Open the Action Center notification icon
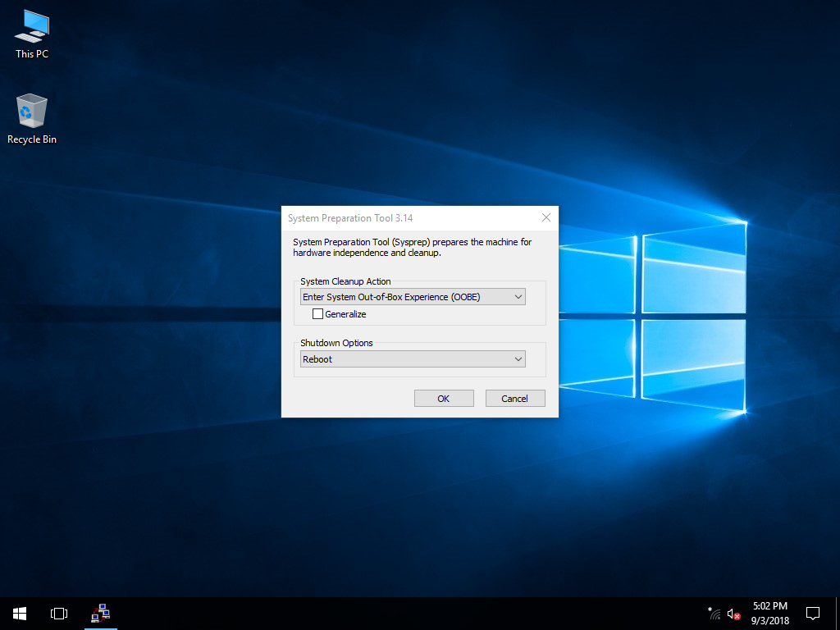This screenshot has height=630, width=840. coord(812,613)
